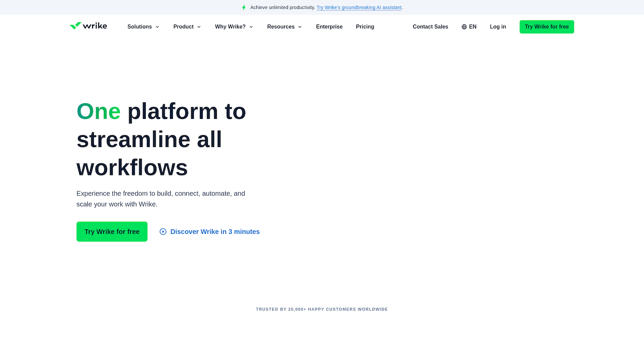This screenshot has height=362, width=644.
Task: Click the Contact Sales link
Action: (x=430, y=27)
